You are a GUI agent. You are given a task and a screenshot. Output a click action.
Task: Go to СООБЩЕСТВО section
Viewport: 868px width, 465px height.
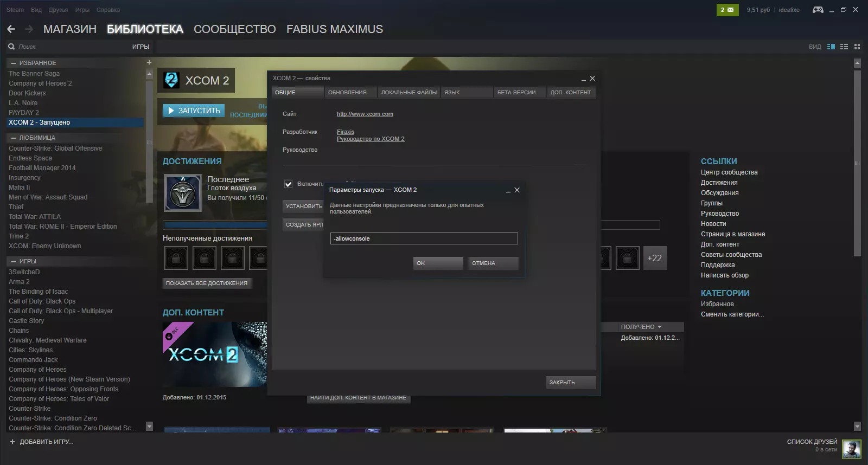(x=235, y=29)
